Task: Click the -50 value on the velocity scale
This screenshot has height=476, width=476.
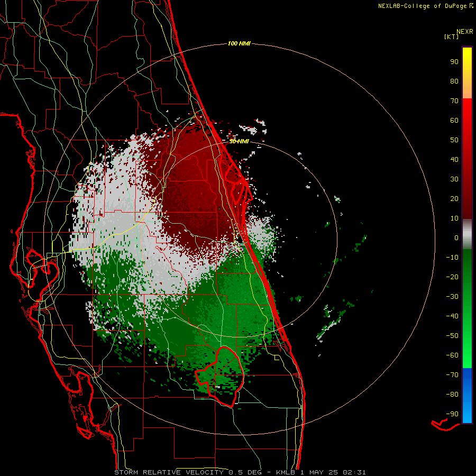Action: pyautogui.click(x=452, y=336)
